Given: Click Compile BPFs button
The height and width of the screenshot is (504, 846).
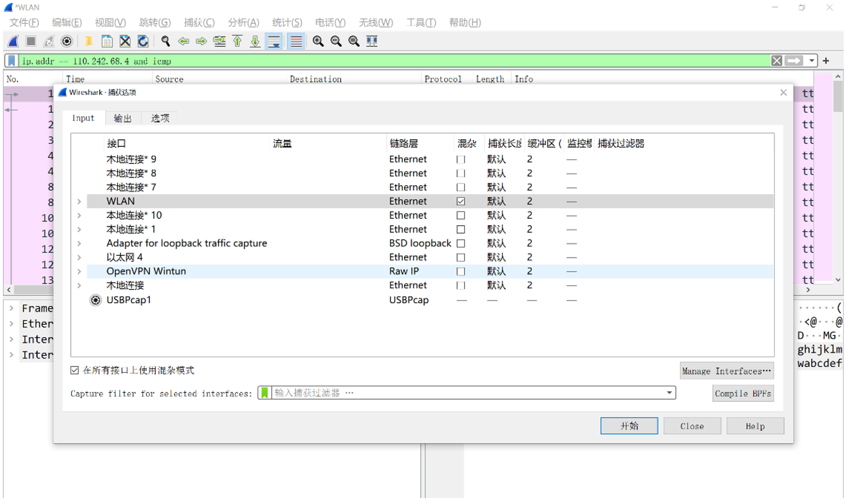Looking at the screenshot, I should tap(743, 393).
